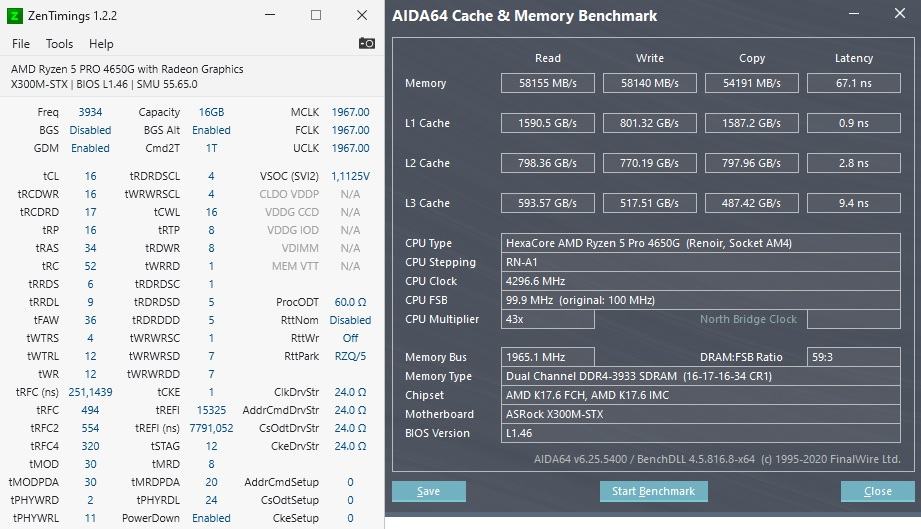This screenshot has height=529, width=921.
Task: Click the ClkDrvStr value 24.0 Ω
Action: coord(350,392)
